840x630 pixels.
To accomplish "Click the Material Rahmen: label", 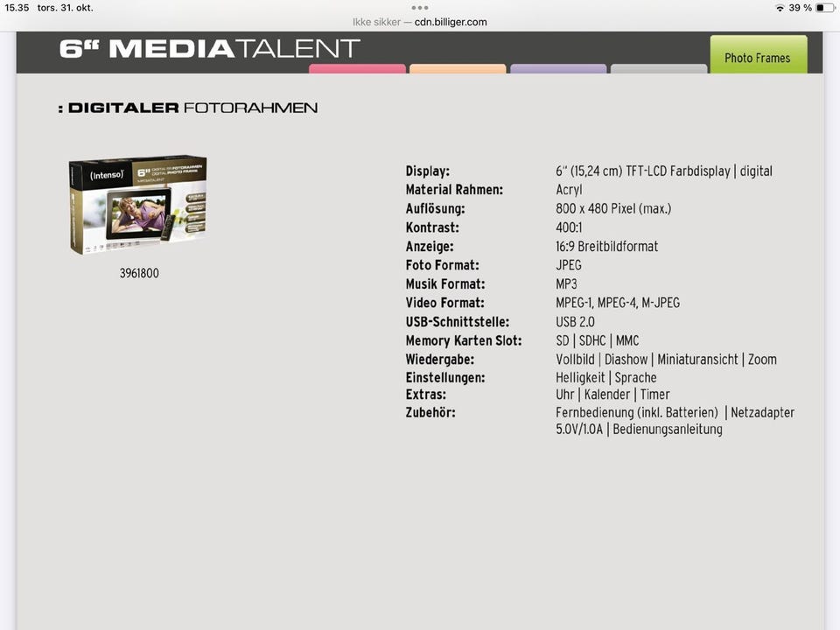I will click(x=454, y=190).
